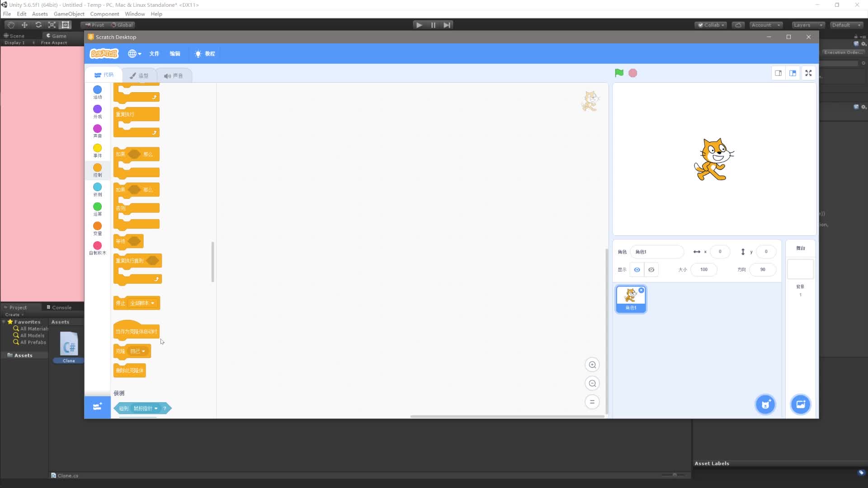Click the 重复执行 forever block

(x=136, y=114)
